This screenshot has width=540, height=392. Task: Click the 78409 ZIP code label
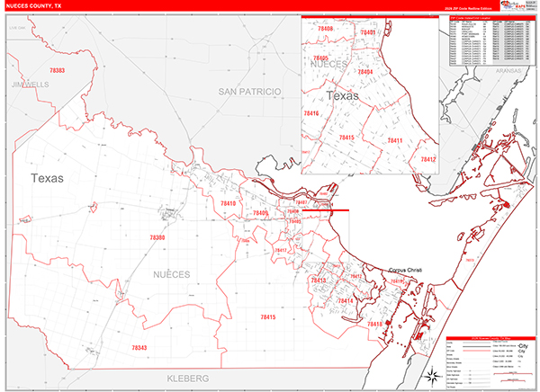[260, 213]
